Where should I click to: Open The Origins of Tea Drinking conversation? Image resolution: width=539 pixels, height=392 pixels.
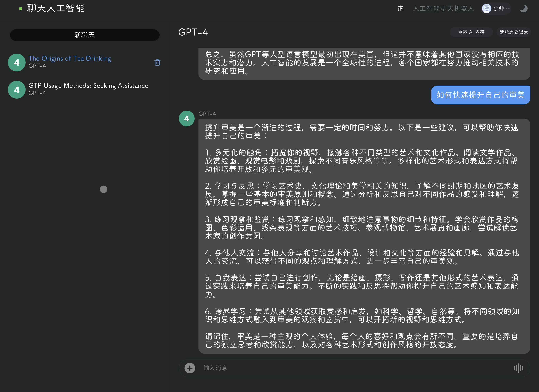[x=70, y=58]
